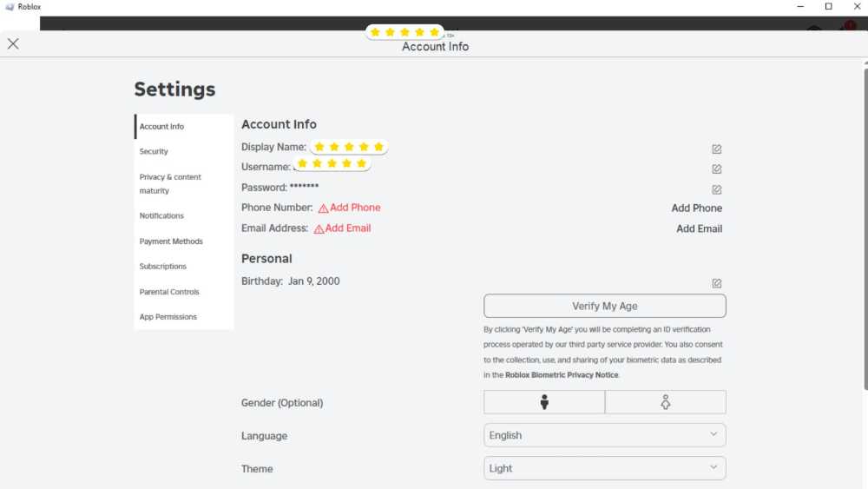Click the Birthday value Jan 9, 2000
Viewport: 868px width, 489px height.
(314, 281)
